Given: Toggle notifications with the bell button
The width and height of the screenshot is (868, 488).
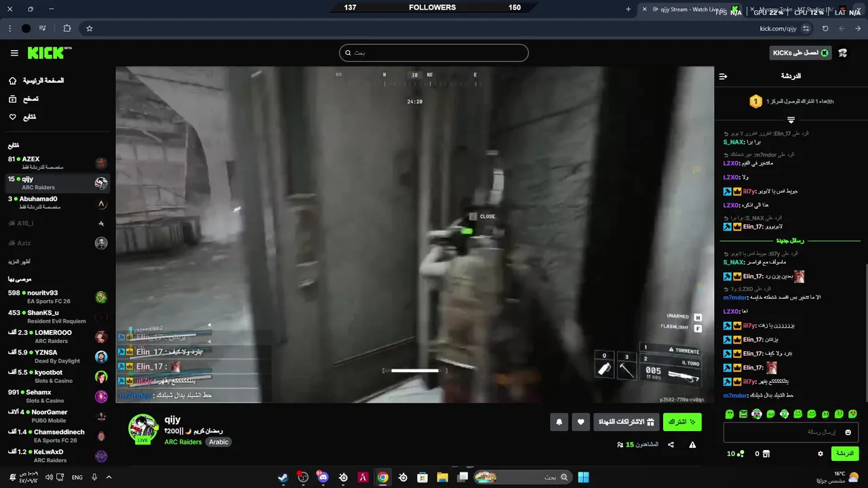Looking at the screenshot, I should pyautogui.click(x=559, y=422).
